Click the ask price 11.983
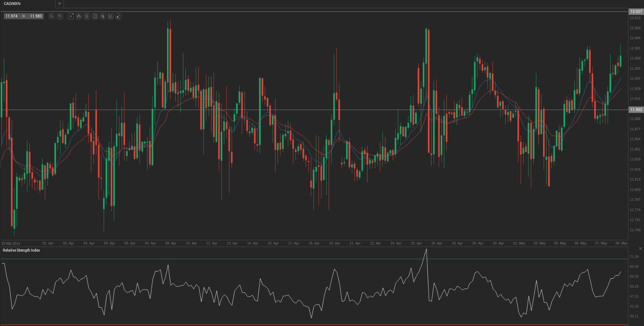 [36, 16]
